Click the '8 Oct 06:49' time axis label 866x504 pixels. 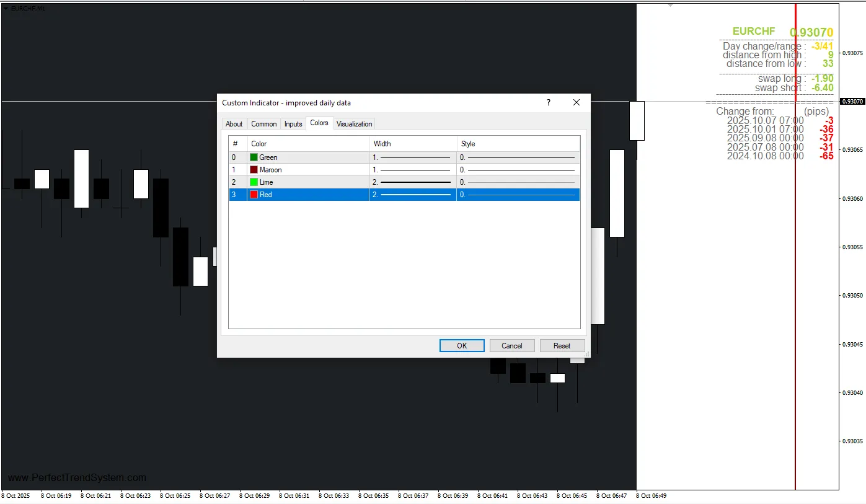pos(651,496)
